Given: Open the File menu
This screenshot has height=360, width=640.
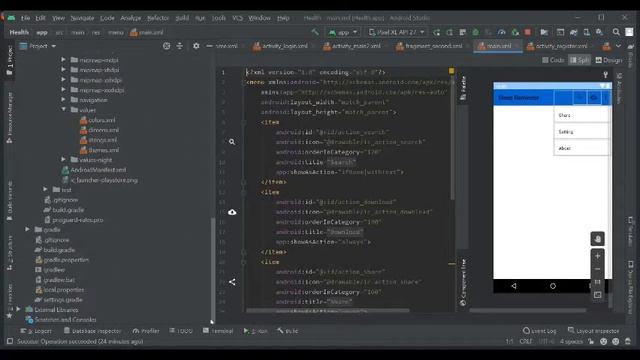Looking at the screenshot, I should coord(25,18).
